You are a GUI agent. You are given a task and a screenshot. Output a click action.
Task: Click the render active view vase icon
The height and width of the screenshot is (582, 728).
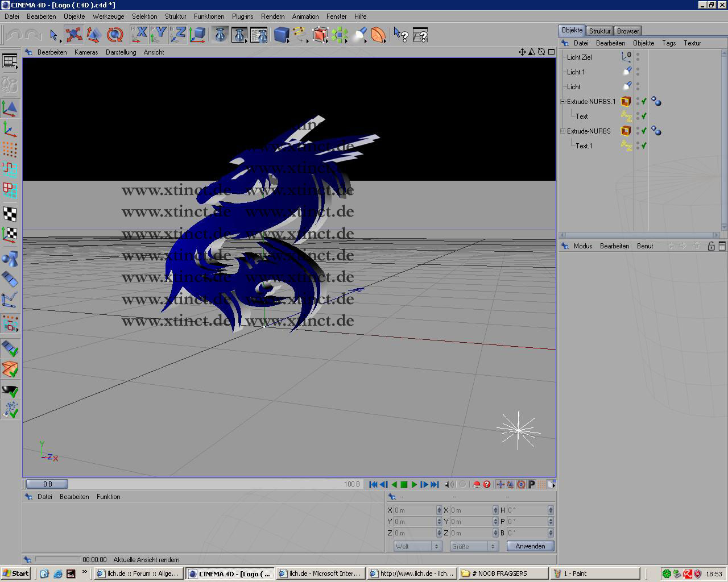[x=220, y=35]
